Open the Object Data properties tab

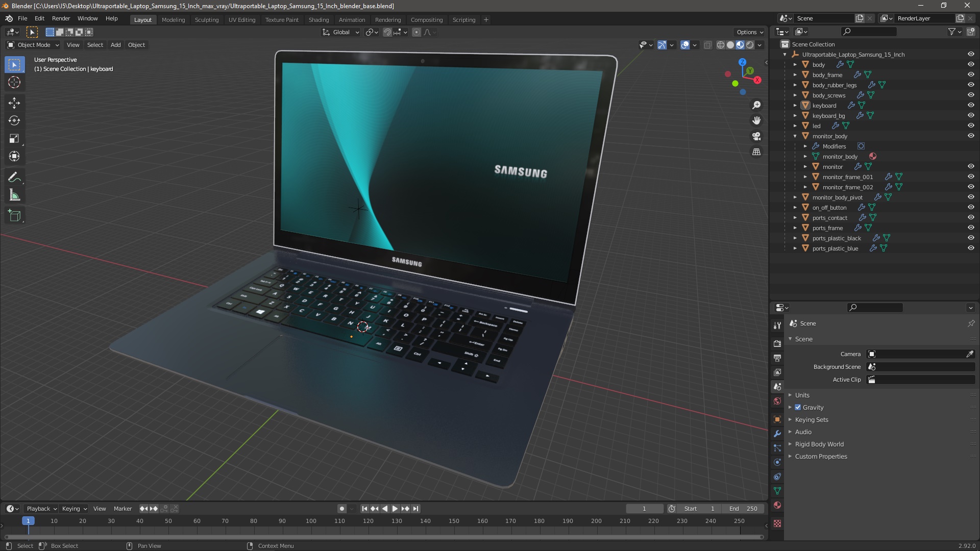777,491
